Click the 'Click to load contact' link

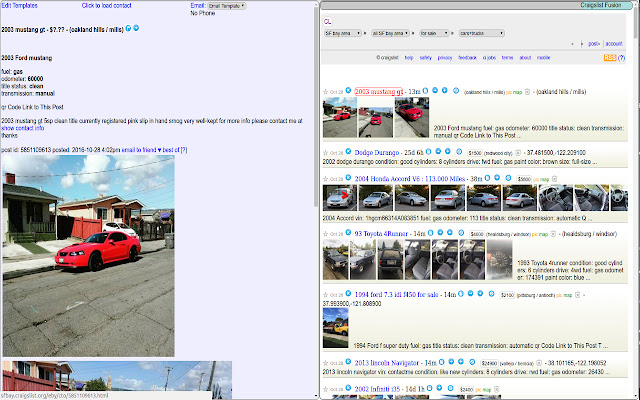tap(107, 6)
